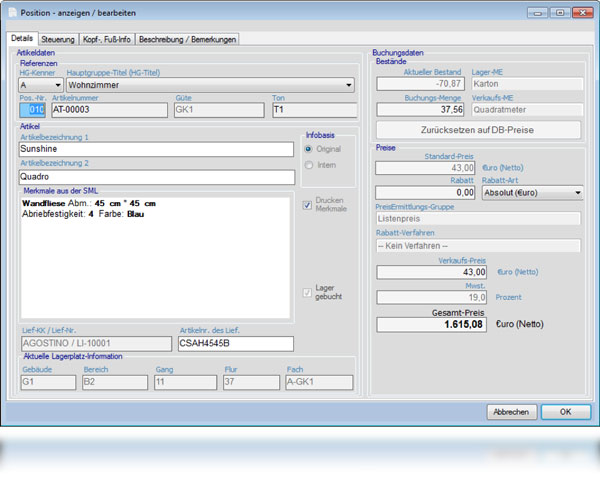Click Artikelnr. des Lief. field CSAH4545B
The width and height of the screenshot is (600, 490).
click(x=236, y=343)
